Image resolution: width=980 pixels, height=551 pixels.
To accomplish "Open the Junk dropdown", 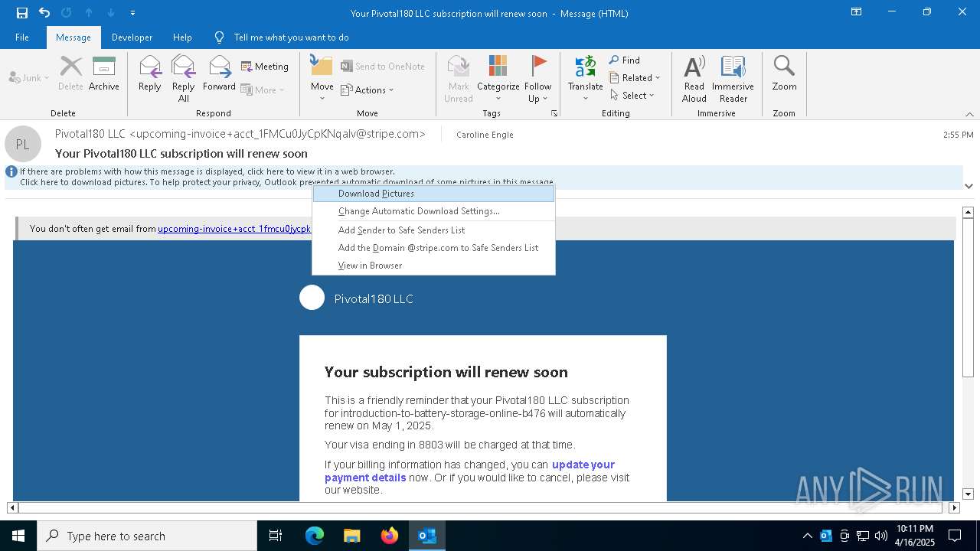I will pos(29,78).
